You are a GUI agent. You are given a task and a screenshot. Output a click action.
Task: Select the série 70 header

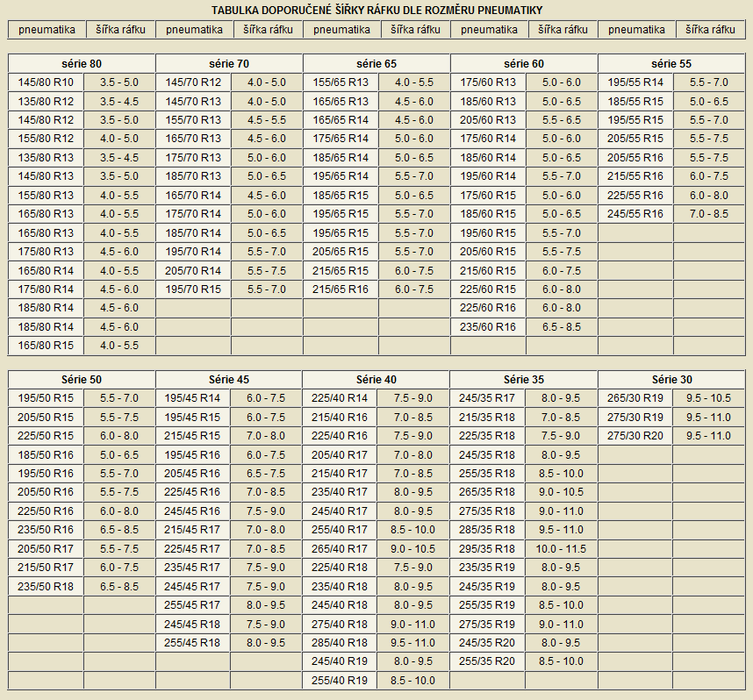pyautogui.click(x=229, y=63)
